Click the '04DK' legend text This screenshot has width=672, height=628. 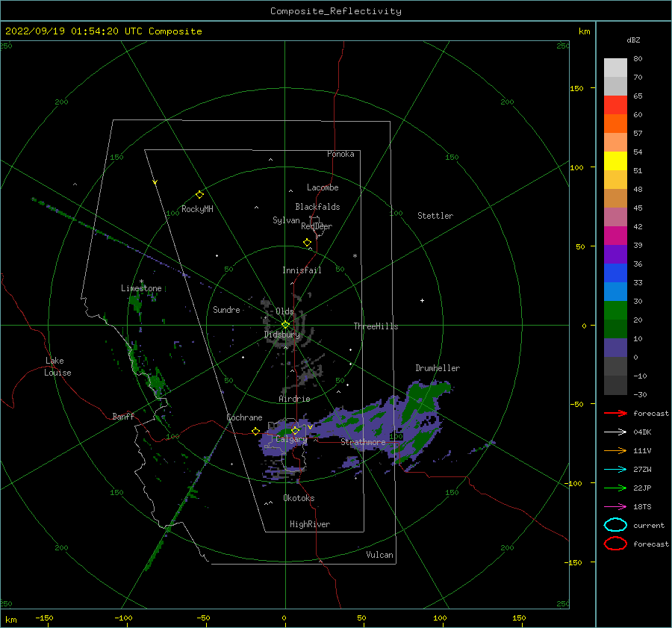642,432
